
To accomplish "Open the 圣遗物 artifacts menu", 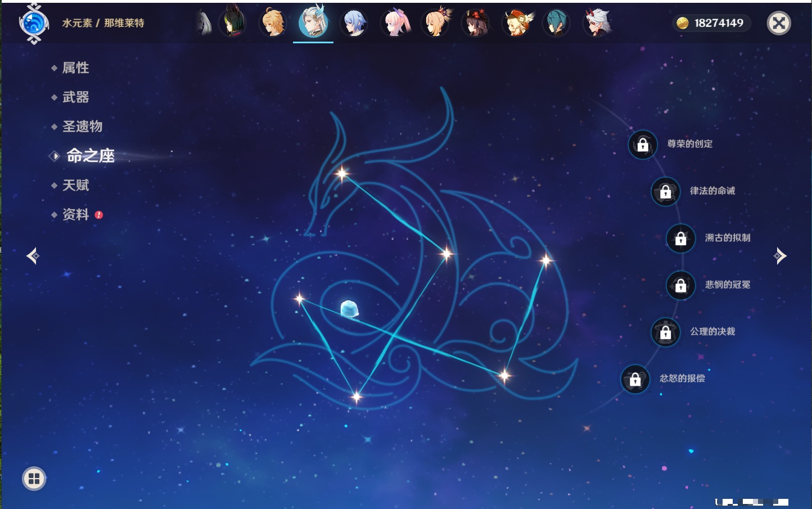I will point(82,127).
